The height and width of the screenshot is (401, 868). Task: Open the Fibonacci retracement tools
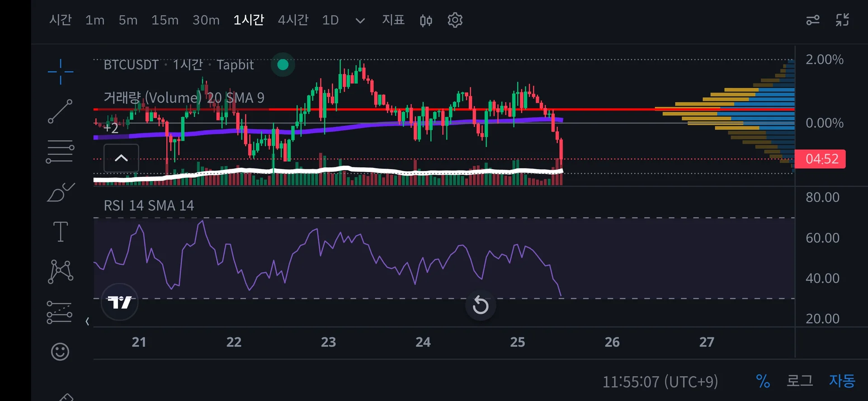[x=60, y=151]
